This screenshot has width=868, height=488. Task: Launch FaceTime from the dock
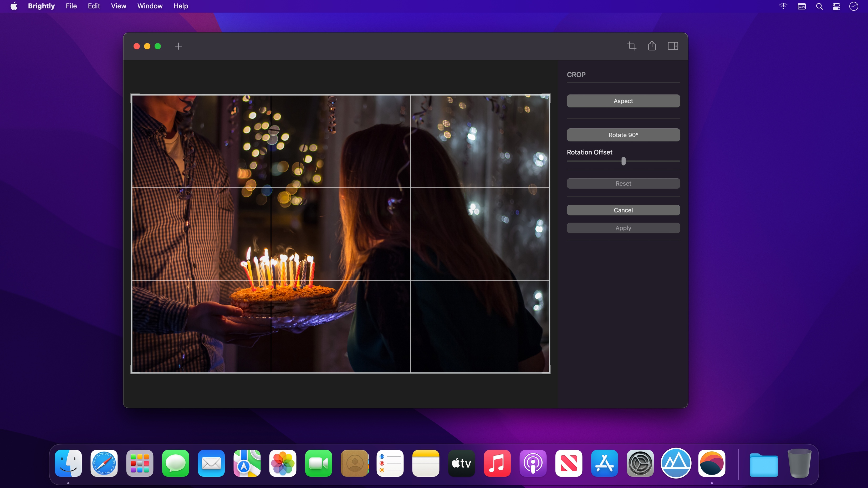318,463
